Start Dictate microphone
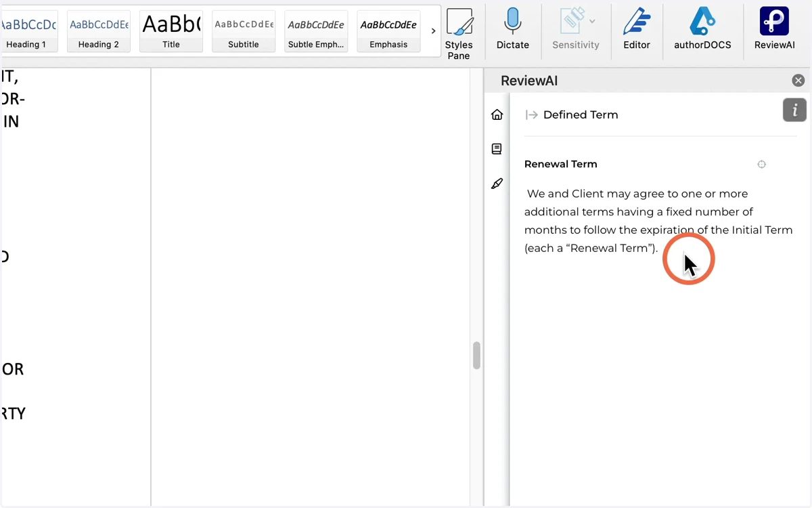Viewport: 812px width, 508px height. [x=513, y=30]
